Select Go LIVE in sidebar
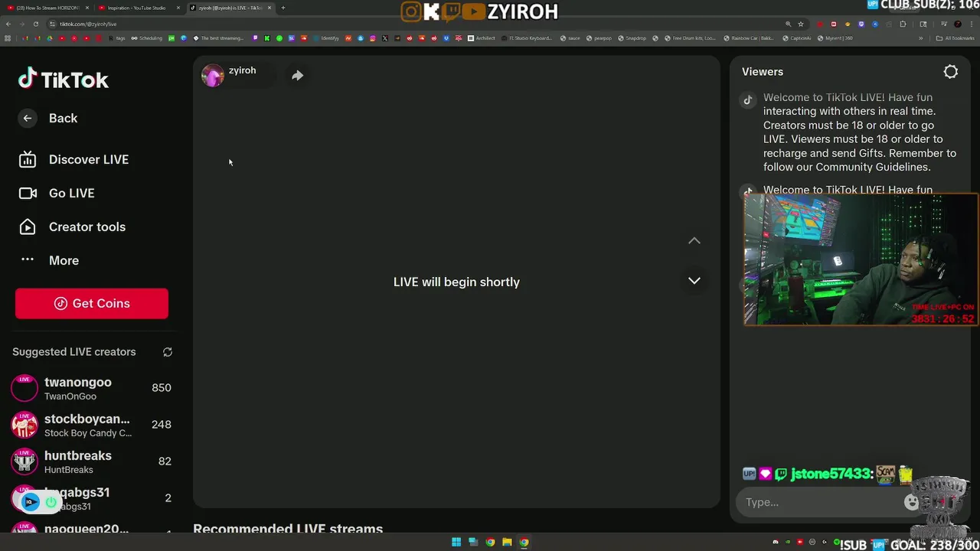Image resolution: width=980 pixels, height=551 pixels. pos(57,193)
